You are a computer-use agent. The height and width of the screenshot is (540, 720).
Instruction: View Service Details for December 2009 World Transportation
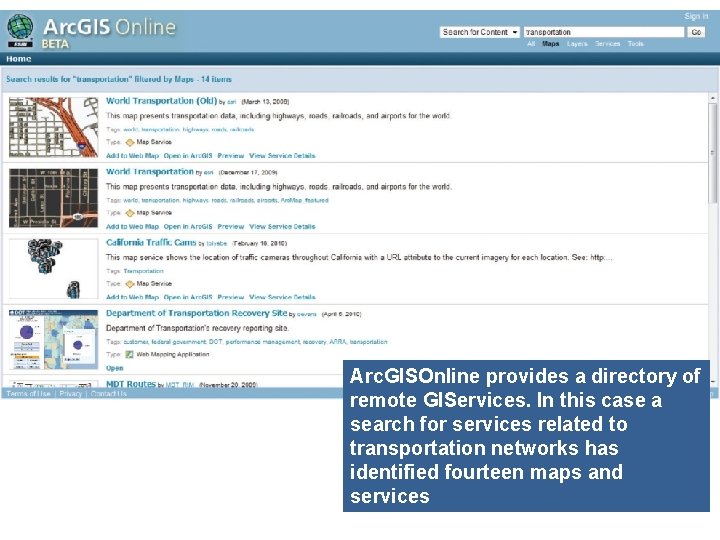click(282, 227)
